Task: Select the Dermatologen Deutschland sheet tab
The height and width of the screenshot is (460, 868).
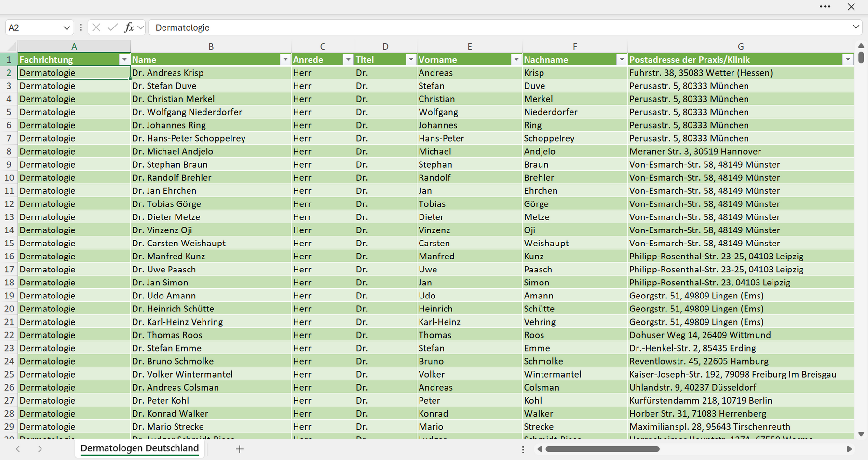Action: 140,448
